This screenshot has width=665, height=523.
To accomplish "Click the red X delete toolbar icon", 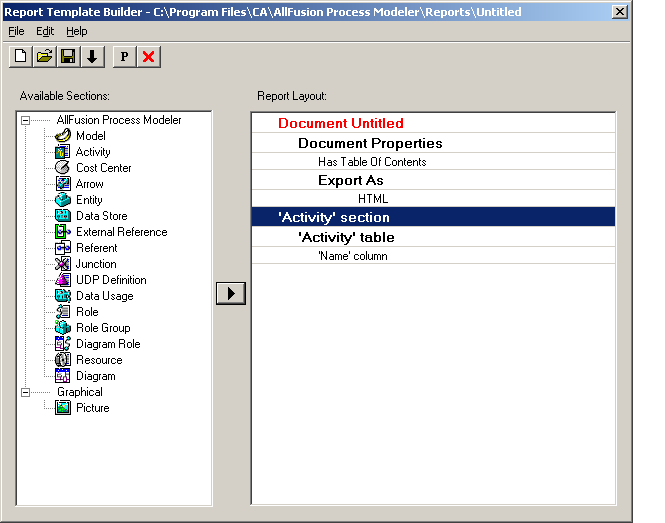I will click(x=148, y=56).
